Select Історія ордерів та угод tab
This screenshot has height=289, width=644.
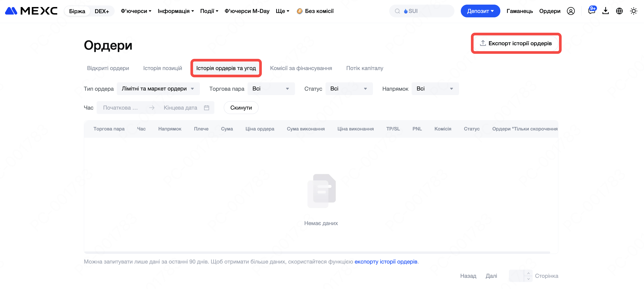point(226,68)
